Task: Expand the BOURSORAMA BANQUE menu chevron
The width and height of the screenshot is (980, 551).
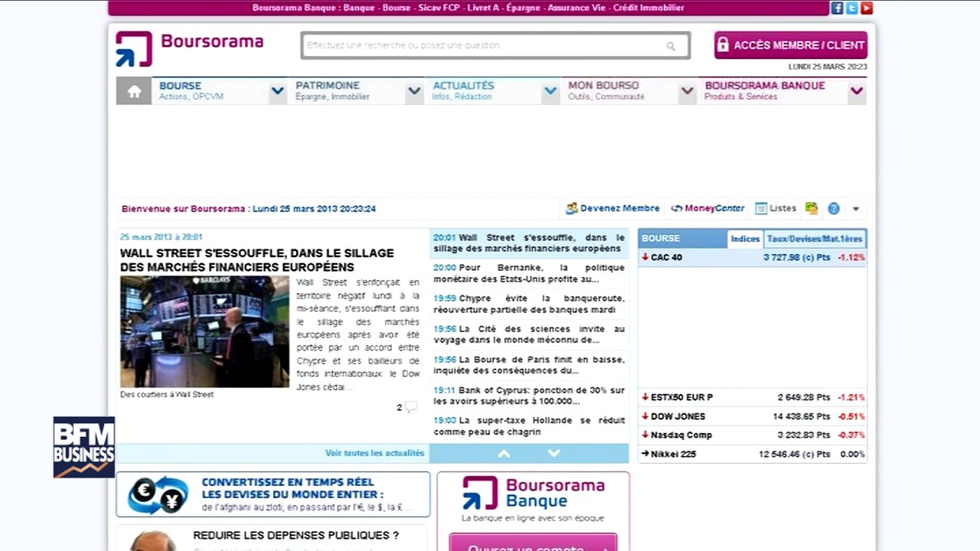Action: (x=857, y=92)
